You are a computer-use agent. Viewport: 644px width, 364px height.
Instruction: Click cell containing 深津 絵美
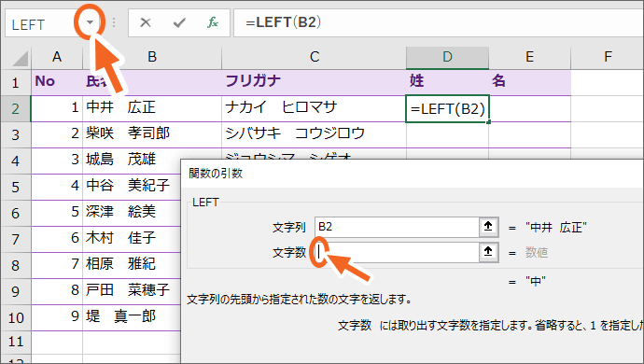pyautogui.click(x=132, y=213)
